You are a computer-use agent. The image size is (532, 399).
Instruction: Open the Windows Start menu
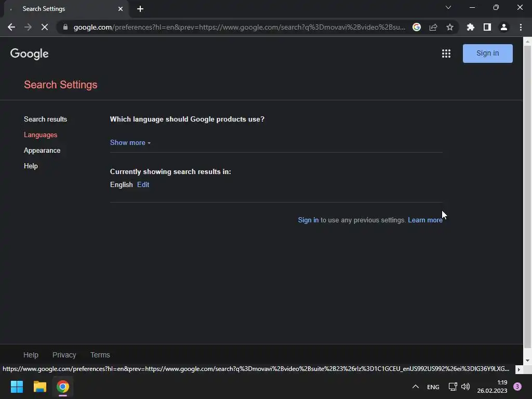click(x=17, y=387)
